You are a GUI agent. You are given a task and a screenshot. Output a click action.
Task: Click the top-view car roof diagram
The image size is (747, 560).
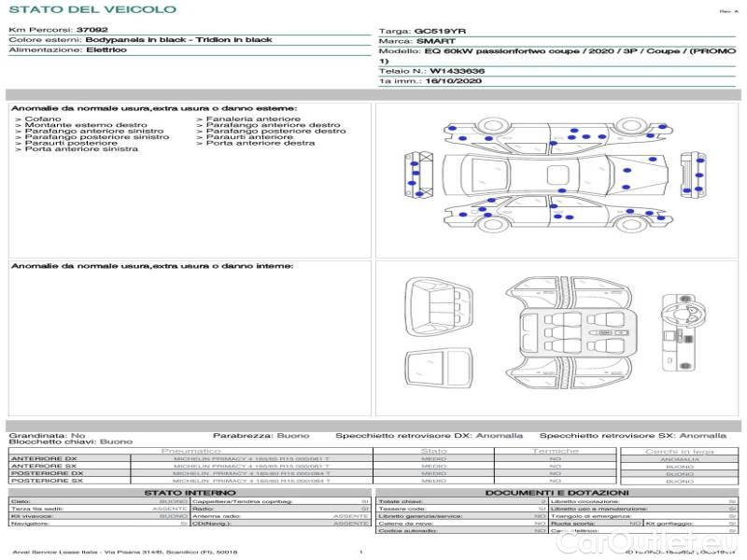coord(555,175)
